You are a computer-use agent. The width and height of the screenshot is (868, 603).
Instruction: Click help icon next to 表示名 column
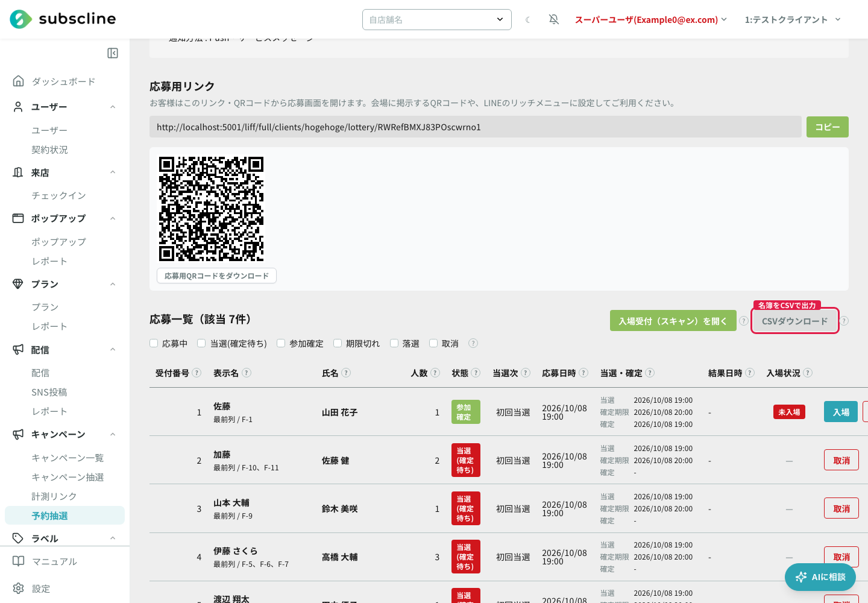[247, 373]
